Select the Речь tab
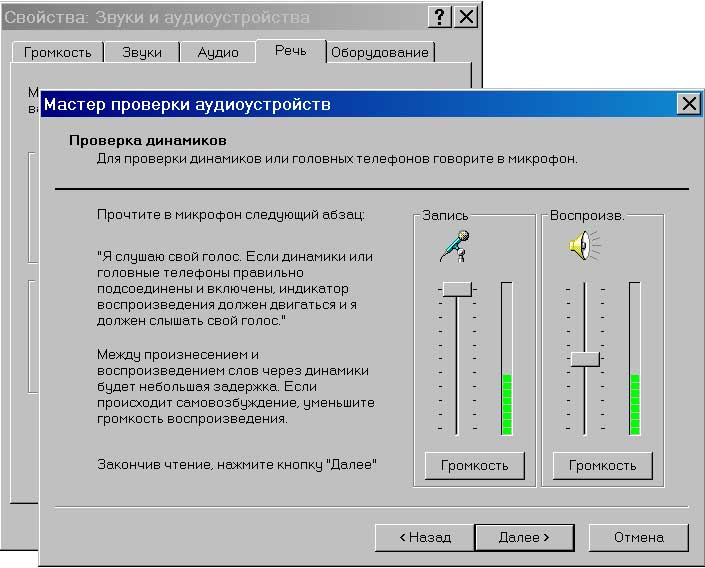The height and width of the screenshot is (568, 705). coord(290,50)
